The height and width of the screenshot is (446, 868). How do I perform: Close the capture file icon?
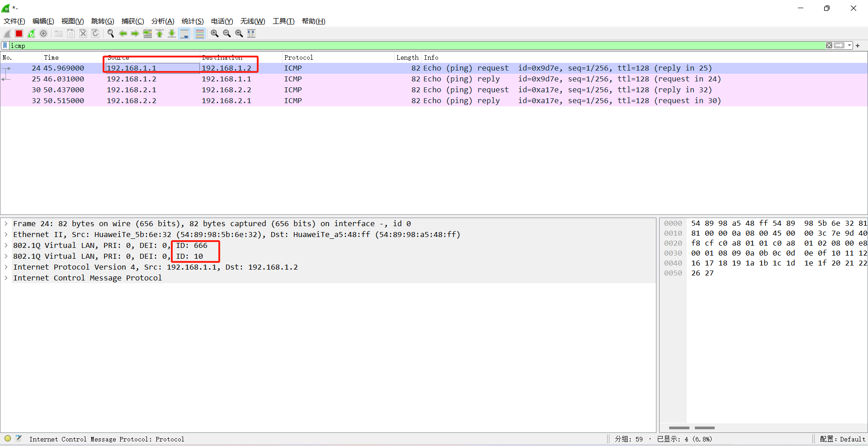[83, 33]
